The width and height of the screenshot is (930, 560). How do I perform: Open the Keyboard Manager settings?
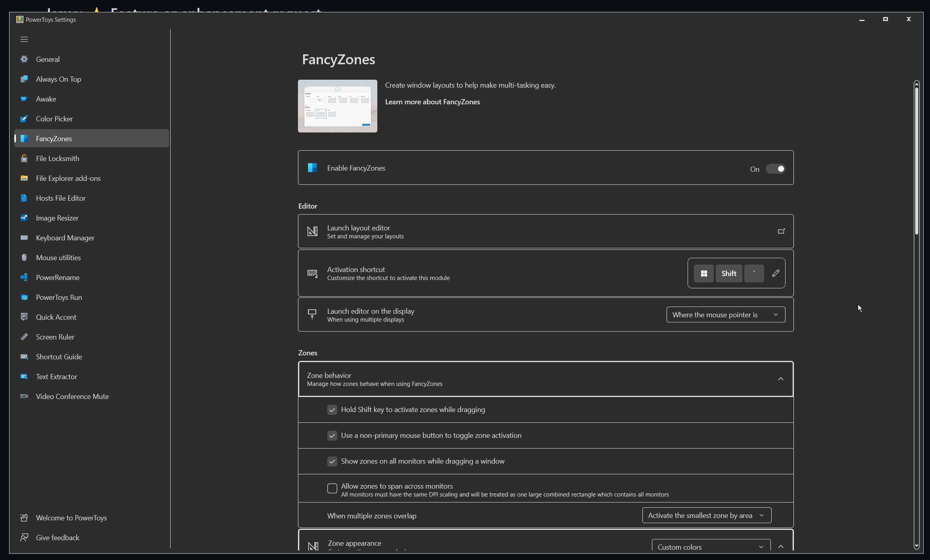pyautogui.click(x=65, y=238)
